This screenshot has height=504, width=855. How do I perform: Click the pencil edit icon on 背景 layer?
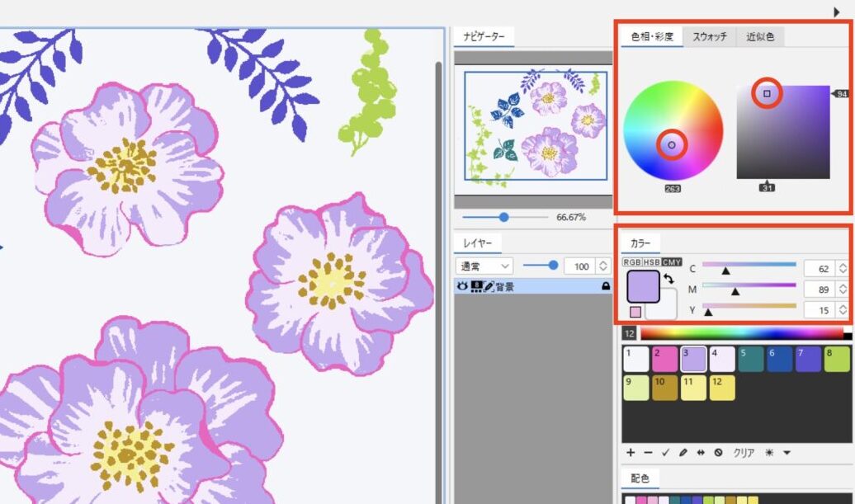tap(489, 286)
